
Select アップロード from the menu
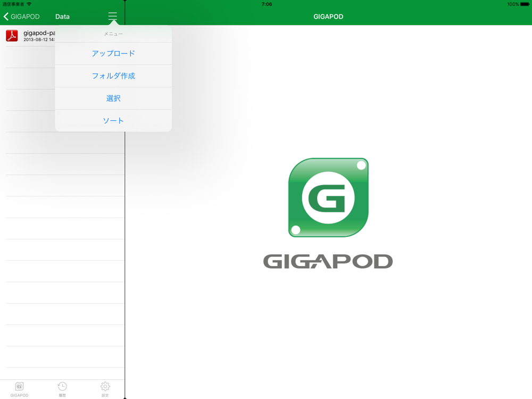pos(113,53)
